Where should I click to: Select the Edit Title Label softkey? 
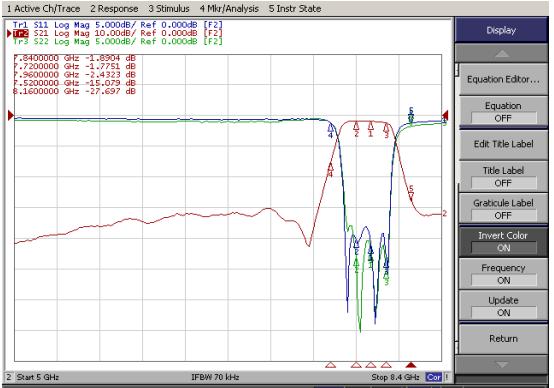[x=503, y=144]
